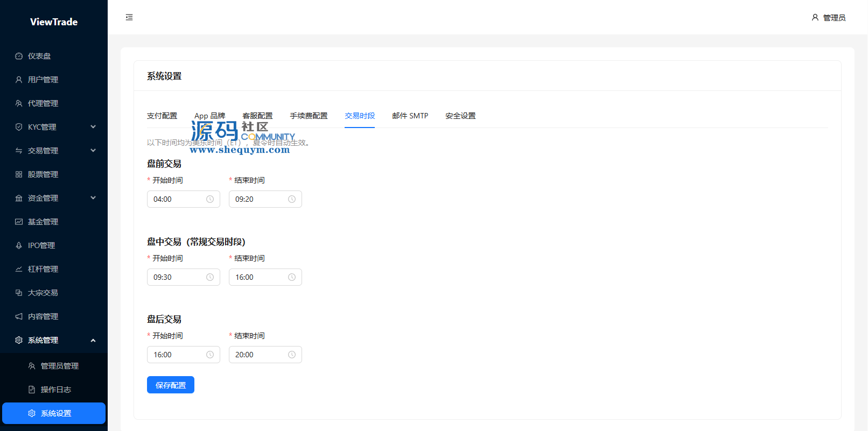Screen dimensions: 868x431
Task: Open clock picker for 盘前交易 结束时间
Action: [x=292, y=199]
